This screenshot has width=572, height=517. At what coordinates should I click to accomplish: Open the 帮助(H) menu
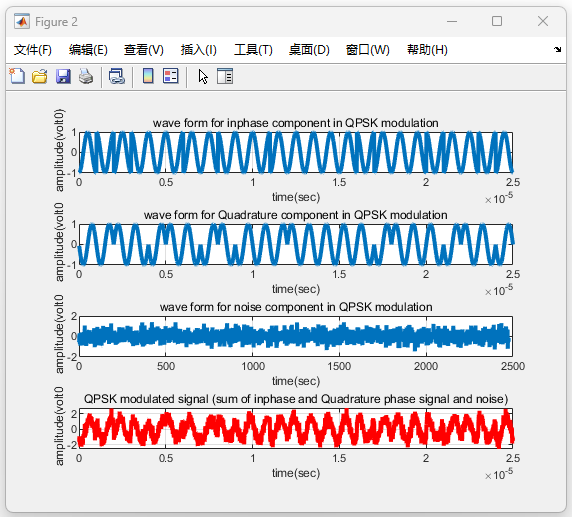click(427, 50)
